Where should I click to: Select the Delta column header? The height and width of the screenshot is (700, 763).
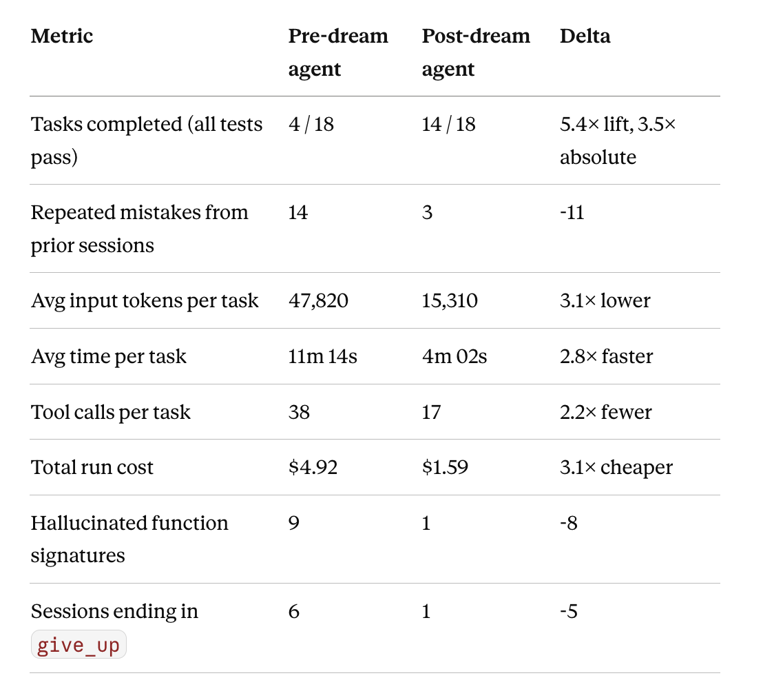tap(585, 36)
